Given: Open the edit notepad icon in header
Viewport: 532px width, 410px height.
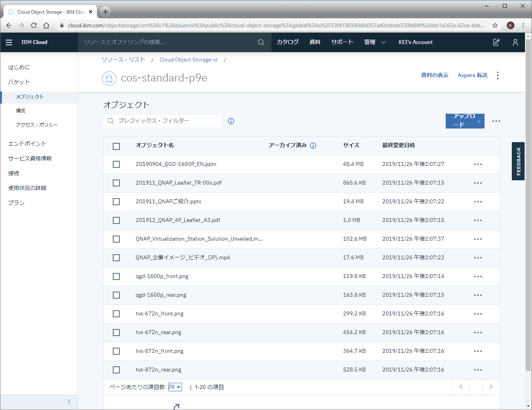Looking at the screenshot, I should (496, 42).
